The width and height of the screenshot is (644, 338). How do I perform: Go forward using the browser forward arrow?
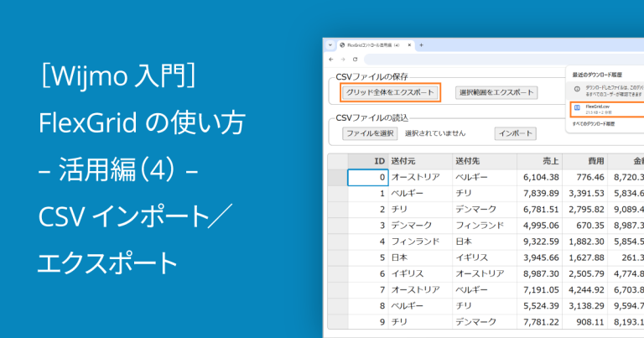[343, 60]
